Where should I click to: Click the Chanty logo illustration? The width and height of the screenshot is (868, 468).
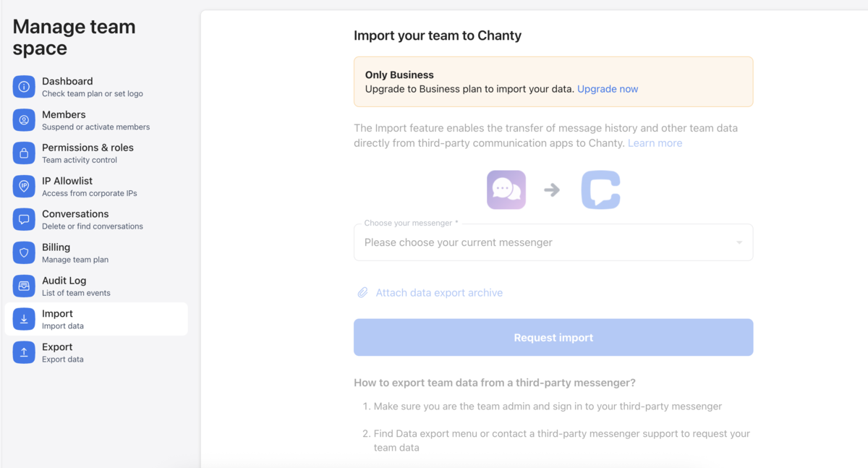point(600,189)
